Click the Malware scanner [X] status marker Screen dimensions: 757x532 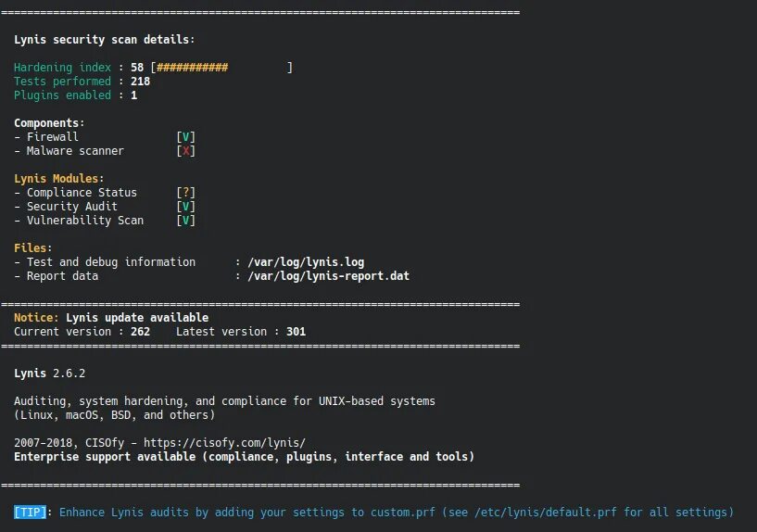point(186,151)
